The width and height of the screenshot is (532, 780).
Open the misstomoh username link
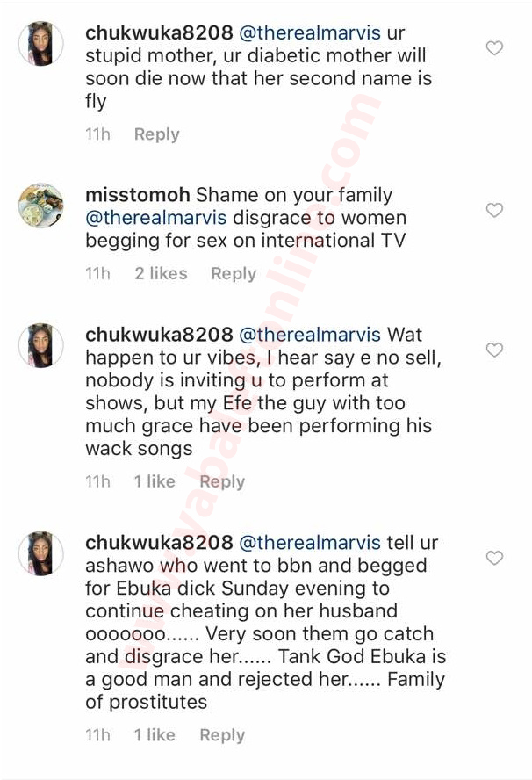[139, 194]
